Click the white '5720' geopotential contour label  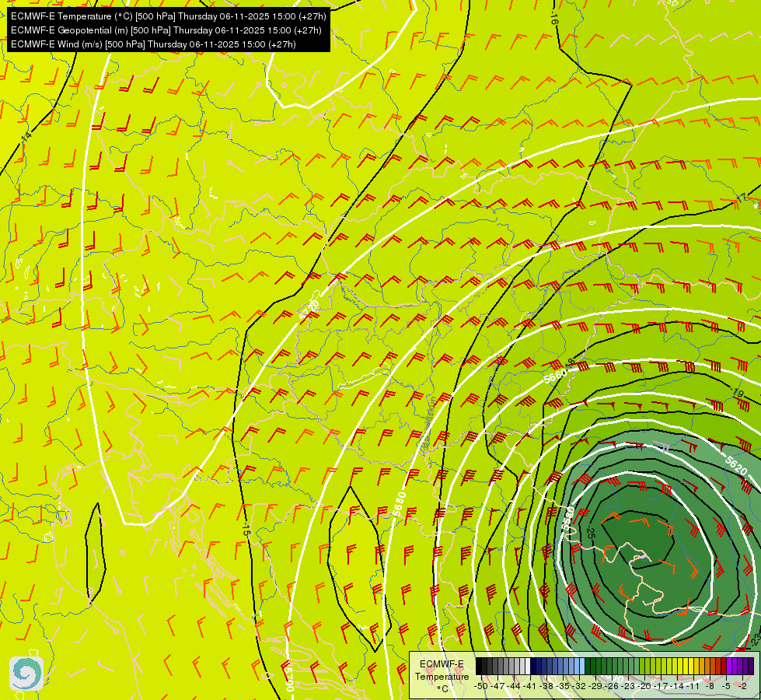coord(309,310)
